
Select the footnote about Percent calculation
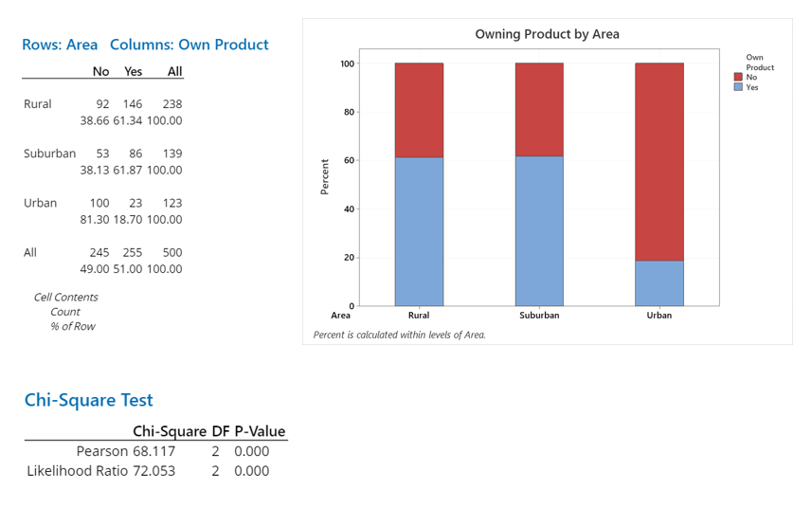[399, 335]
